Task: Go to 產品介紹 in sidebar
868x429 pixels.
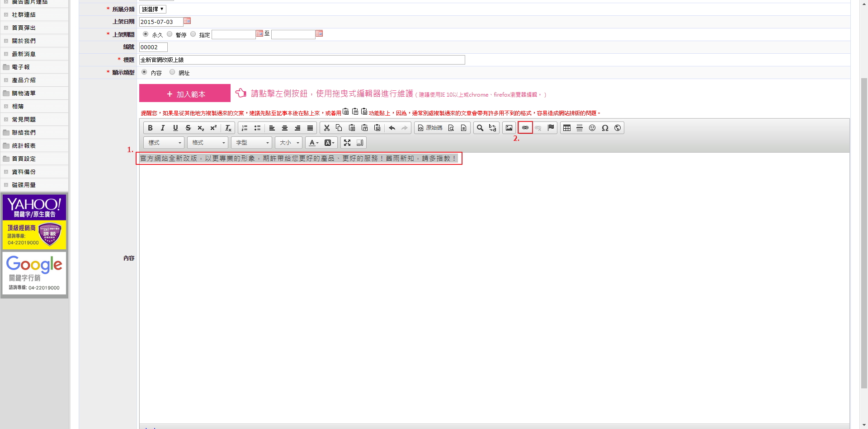Action: click(24, 80)
